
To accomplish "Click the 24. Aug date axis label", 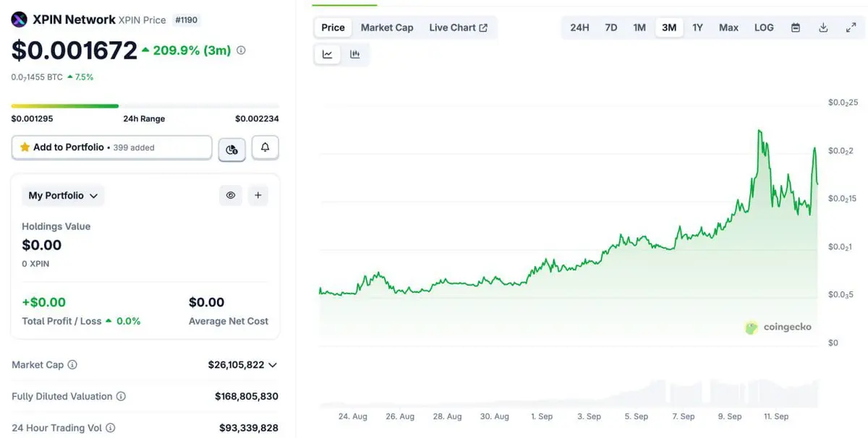I will click(x=353, y=416).
